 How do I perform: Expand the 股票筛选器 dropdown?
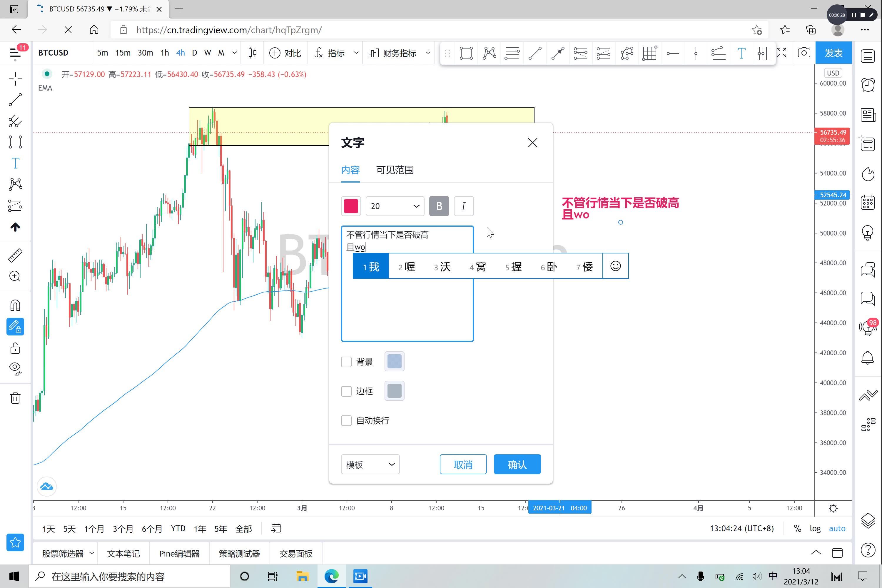coord(92,553)
